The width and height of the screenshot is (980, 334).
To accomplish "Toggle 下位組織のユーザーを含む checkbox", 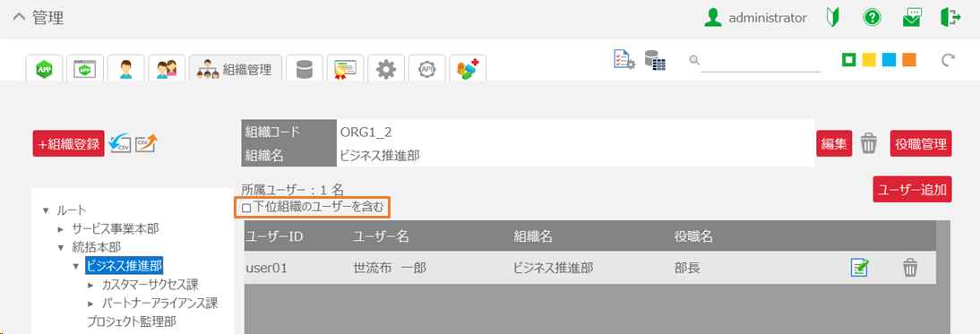I will pyautogui.click(x=246, y=208).
